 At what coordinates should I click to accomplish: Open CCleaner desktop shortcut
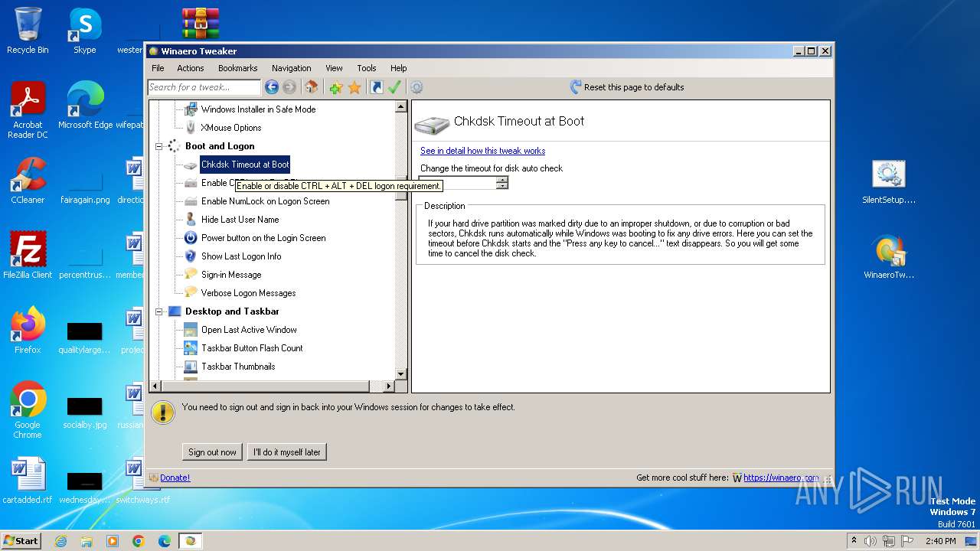[28, 181]
